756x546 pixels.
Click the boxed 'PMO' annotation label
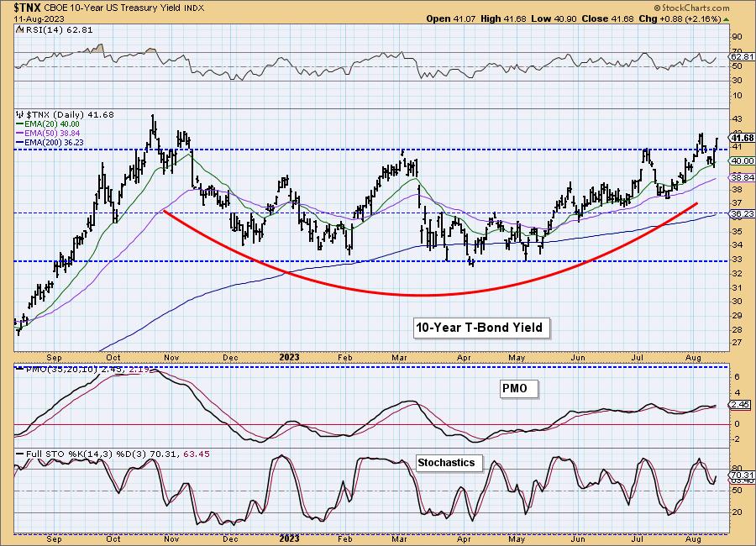point(517,388)
